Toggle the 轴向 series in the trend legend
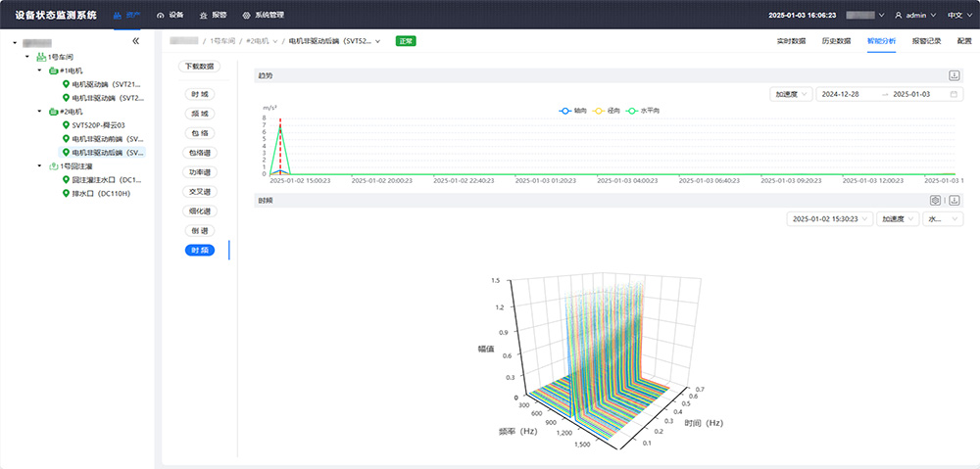 [572, 111]
